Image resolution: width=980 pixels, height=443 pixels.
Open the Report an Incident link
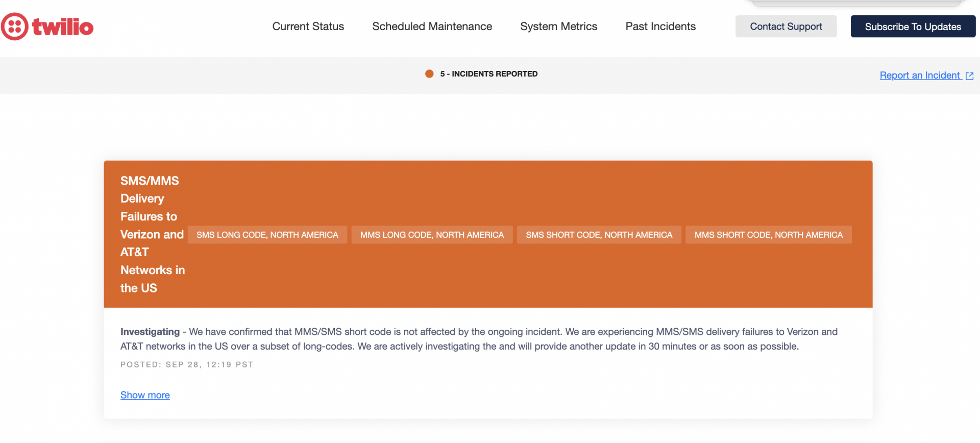pyautogui.click(x=920, y=75)
